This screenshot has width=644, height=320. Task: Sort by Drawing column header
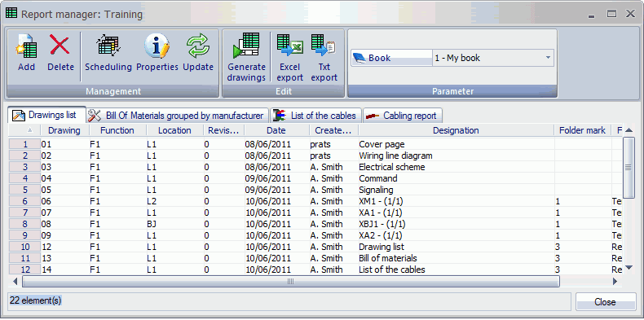coord(64,130)
